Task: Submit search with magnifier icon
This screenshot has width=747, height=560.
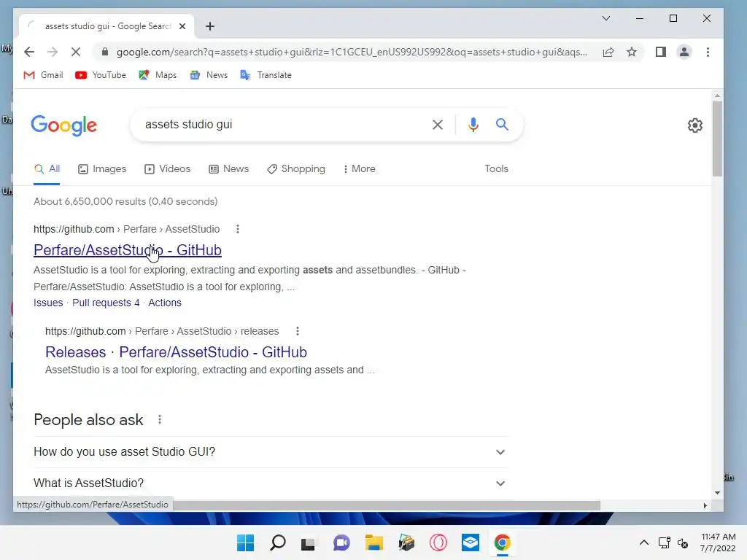Action: (x=502, y=125)
